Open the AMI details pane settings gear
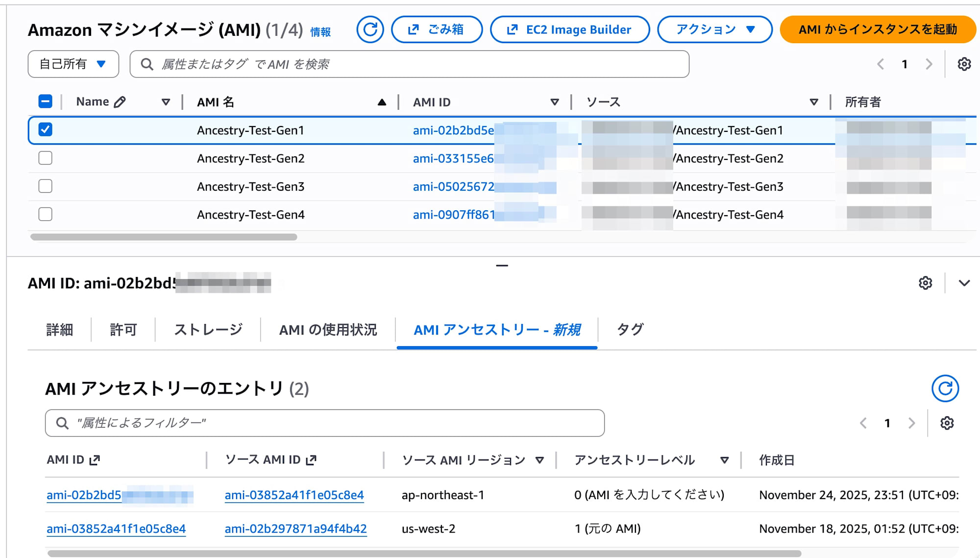Image resolution: width=980 pixels, height=558 pixels. (x=926, y=283)
